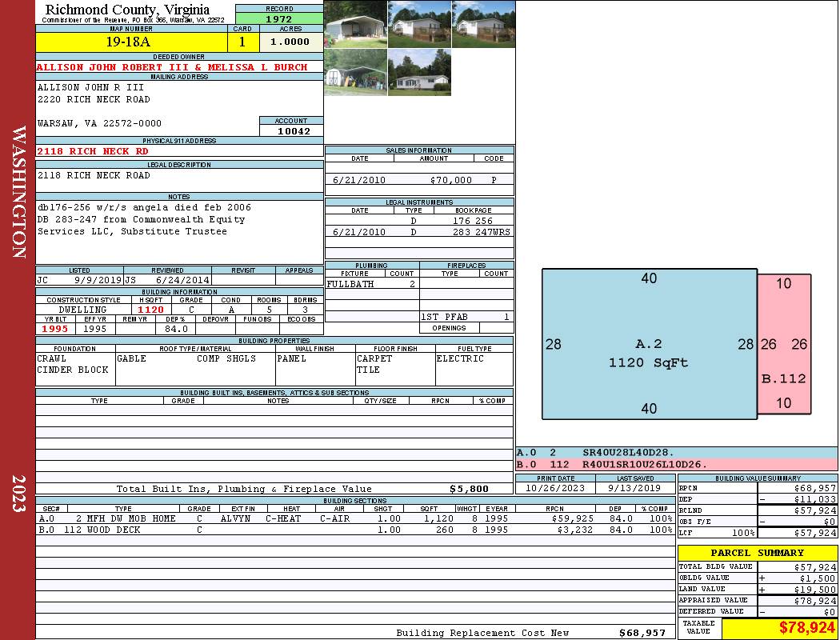Click the front-view white house photo
Screen dimensions: 840x640
[x=419, y=73]
